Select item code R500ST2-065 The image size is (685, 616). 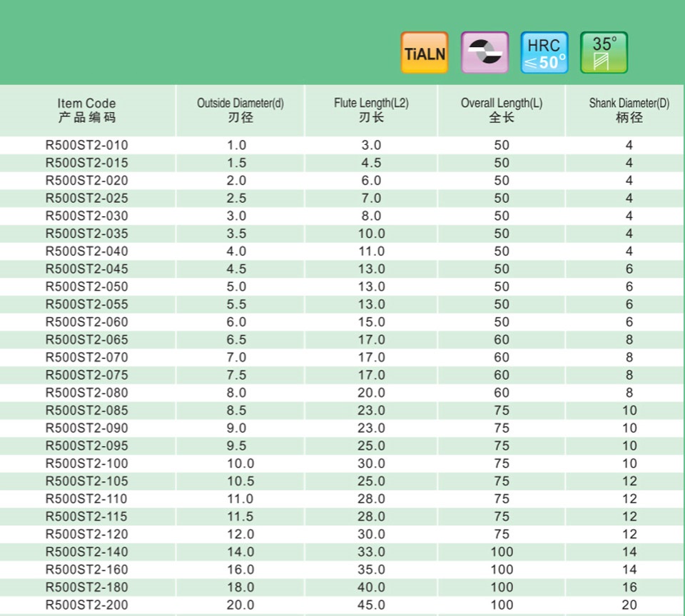[x=87, y=340]
